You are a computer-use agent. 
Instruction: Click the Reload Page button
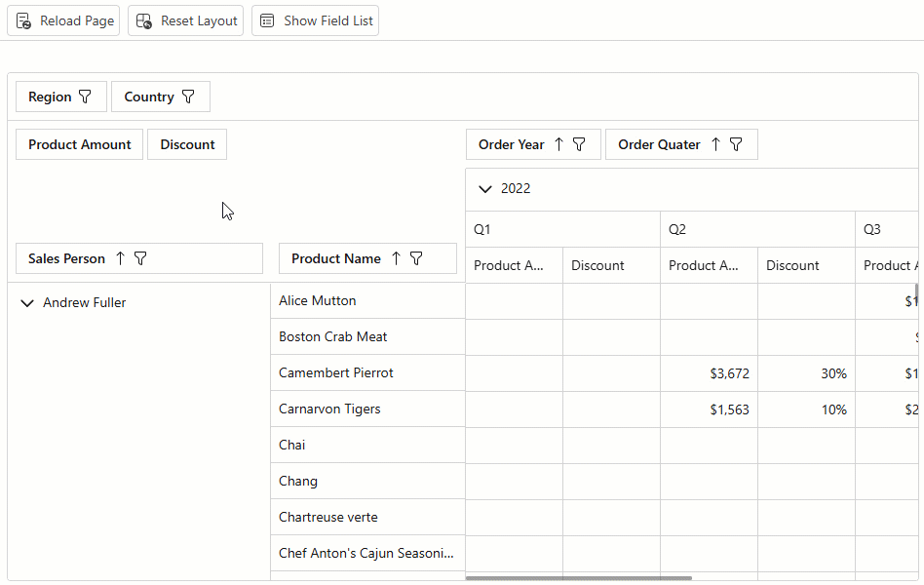click(64, 20)
